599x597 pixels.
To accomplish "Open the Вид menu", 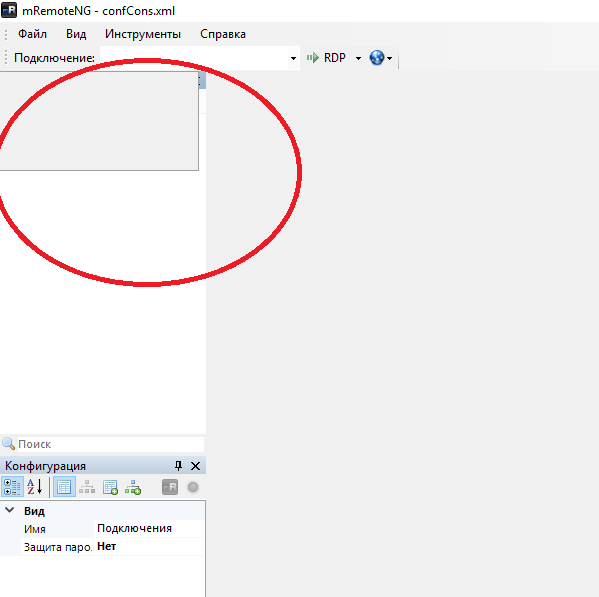I will click(x=76, y=34).
